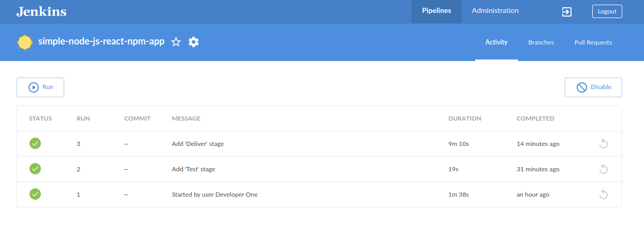This screenshot has width=644, height=237.
Task: Click the Jenkins logo
Action: [41, 11]
